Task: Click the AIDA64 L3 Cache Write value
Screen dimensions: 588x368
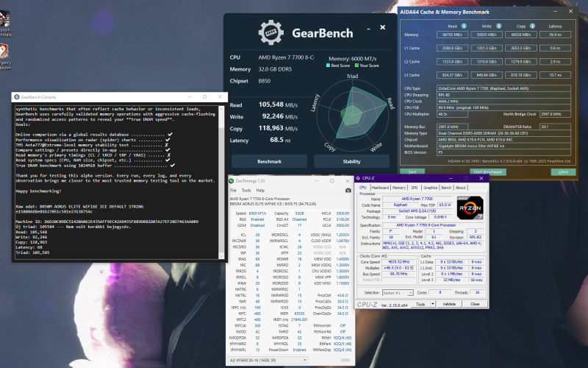Action: [487, 75]
